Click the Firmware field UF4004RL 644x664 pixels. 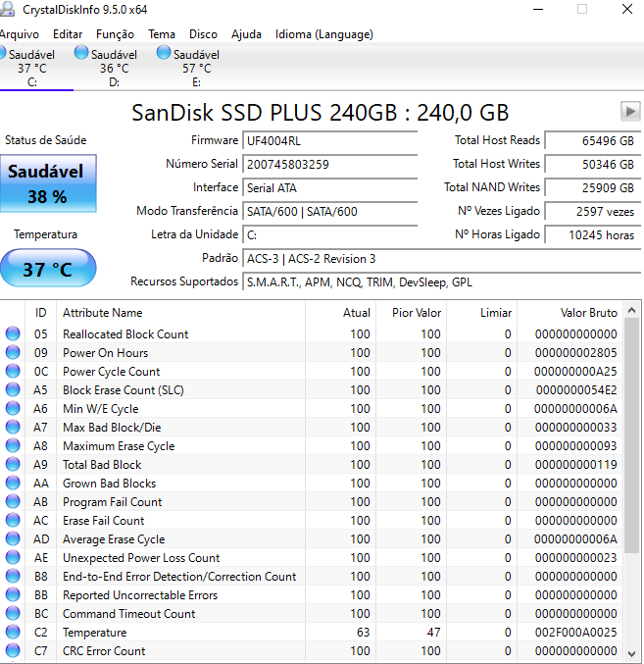coord(330,140)
